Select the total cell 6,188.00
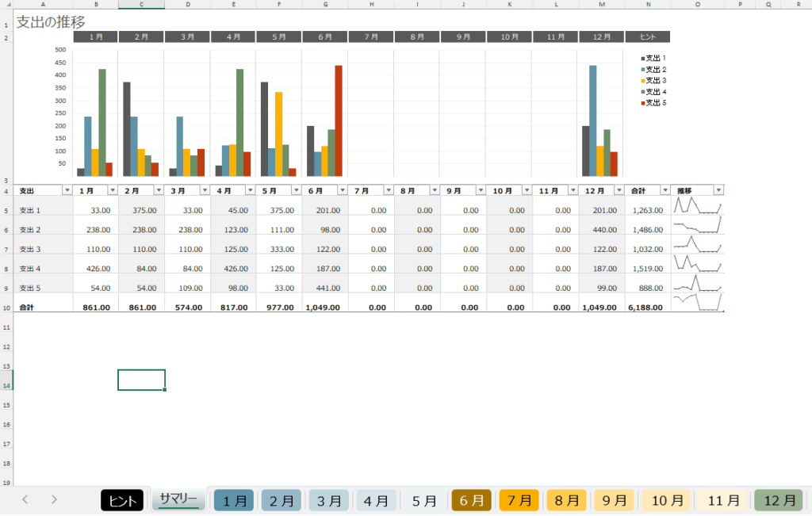The width and height of the screenshot is (812, 516). [x=648, y=303]
